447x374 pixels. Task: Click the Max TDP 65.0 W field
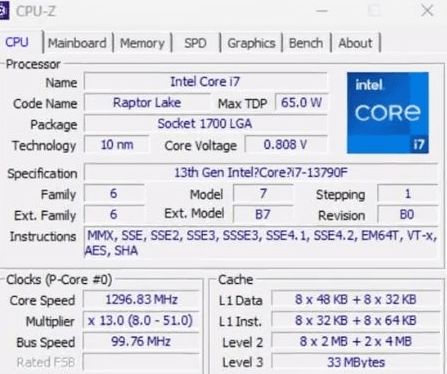point(301,103)
